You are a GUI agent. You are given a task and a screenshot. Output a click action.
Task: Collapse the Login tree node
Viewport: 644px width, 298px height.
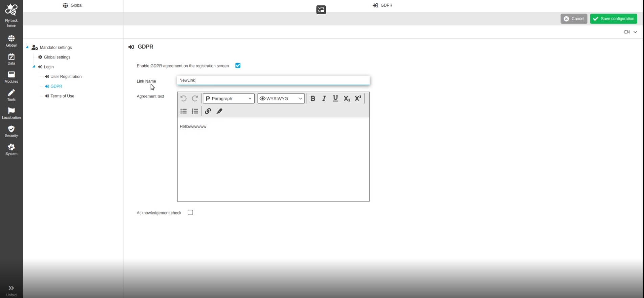34,67
